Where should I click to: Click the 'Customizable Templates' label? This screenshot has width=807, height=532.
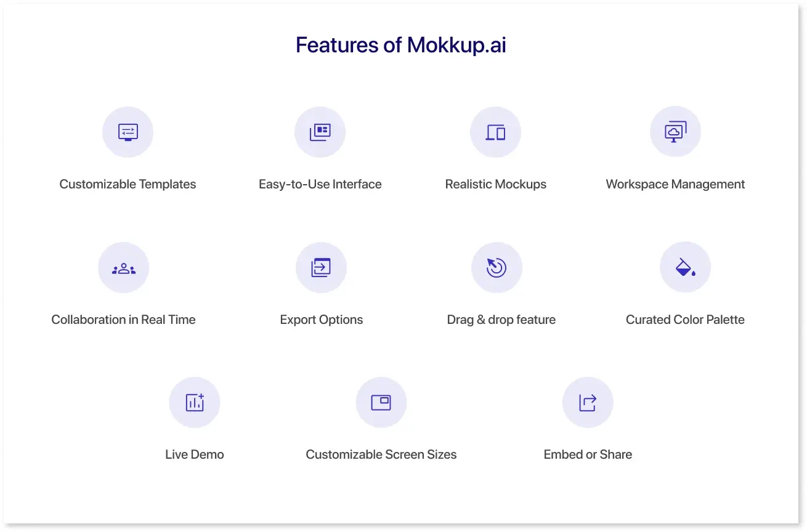[x=128, y=184]
